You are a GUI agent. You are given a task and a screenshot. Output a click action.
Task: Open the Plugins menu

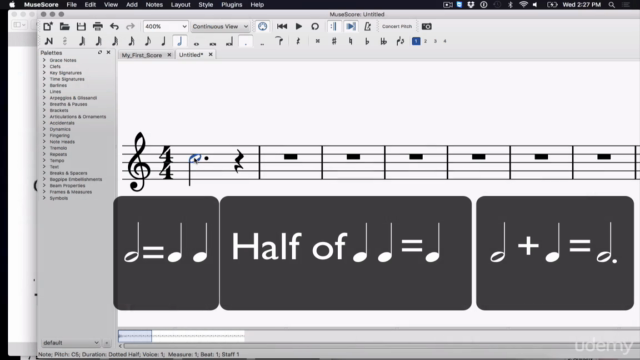point(231,4)
